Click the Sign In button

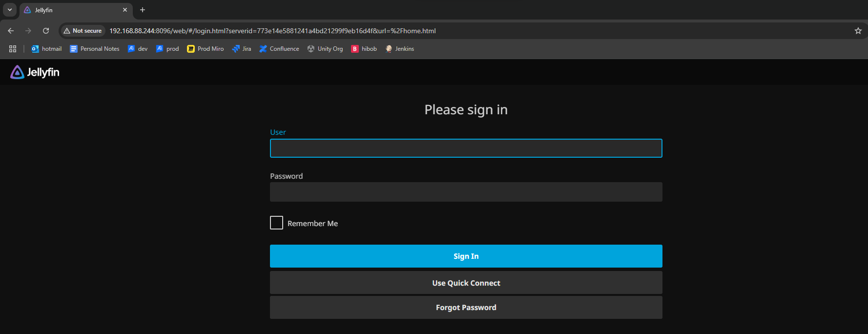[466, 256]
